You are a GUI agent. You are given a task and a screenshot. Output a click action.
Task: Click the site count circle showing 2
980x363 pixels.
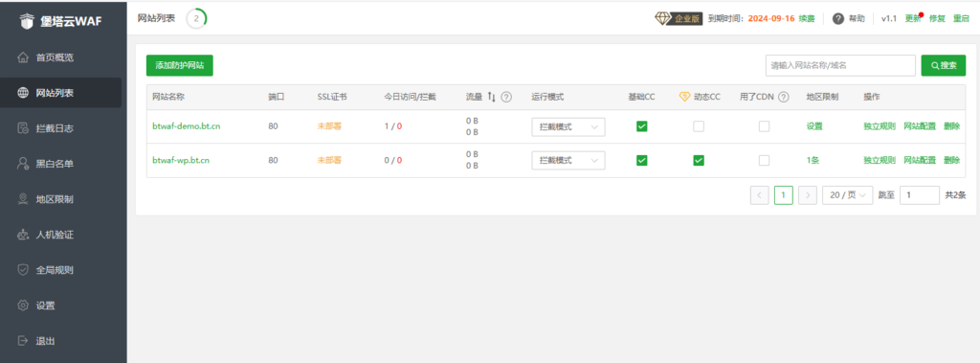click(x=196, y=19)
